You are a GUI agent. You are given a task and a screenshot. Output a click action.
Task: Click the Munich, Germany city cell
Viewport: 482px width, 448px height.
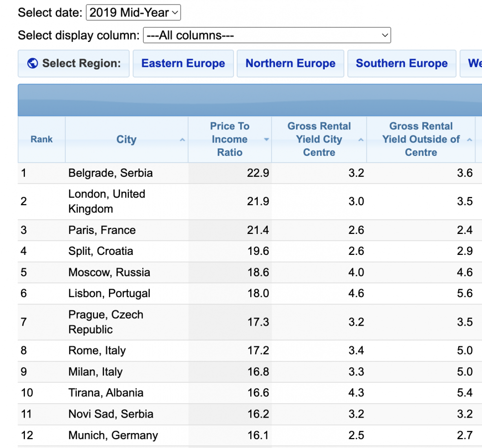pos(113,436)
